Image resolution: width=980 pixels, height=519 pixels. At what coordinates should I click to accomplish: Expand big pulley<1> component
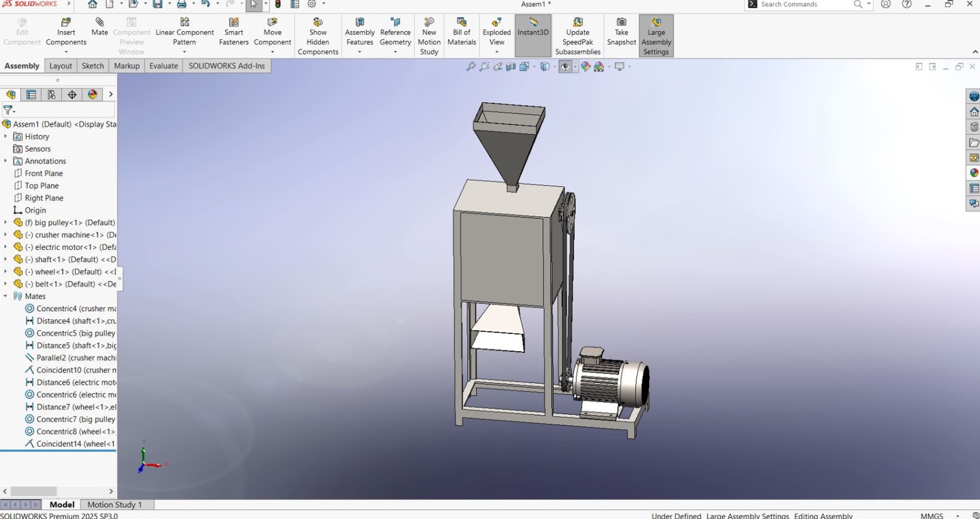(x=6, y=222)
